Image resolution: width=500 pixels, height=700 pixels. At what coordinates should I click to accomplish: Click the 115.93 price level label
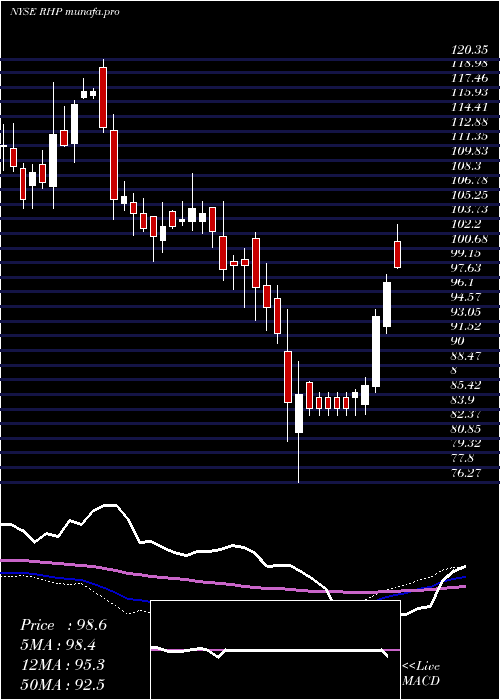[x=470, y=93]
